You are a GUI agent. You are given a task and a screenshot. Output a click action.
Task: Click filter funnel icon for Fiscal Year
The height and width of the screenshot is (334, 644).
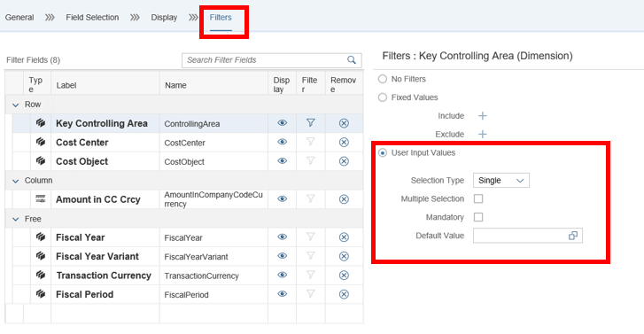(311, 237)
